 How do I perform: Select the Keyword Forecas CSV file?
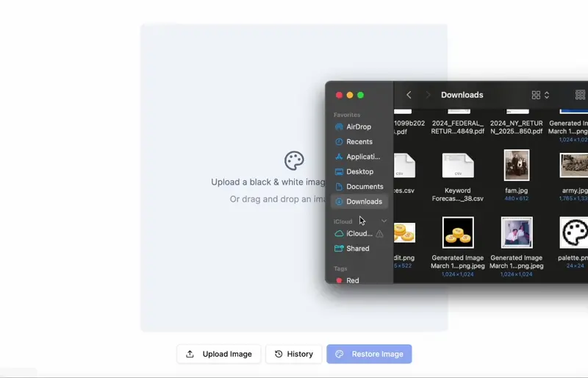click(x=458, y=165)
